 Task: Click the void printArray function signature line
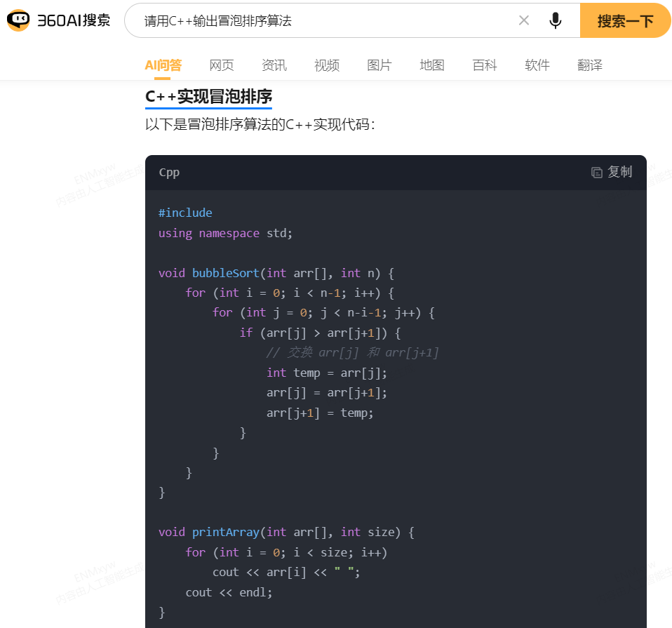286,532
